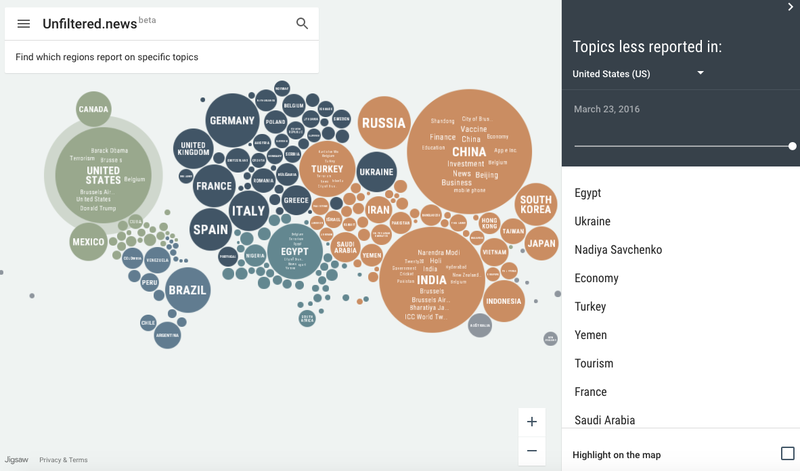Click the search magnifier icon
Viewport: 800px width, 471px height.
[x=302, y=24]
